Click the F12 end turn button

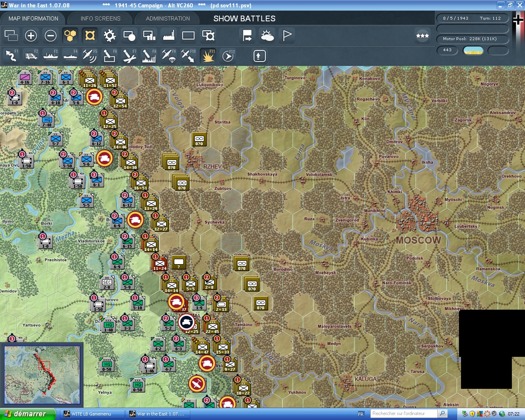coord(228,56)
